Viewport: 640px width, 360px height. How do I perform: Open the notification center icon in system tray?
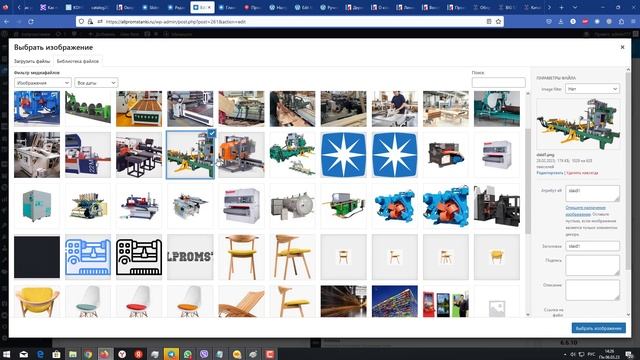coord(629,354)
